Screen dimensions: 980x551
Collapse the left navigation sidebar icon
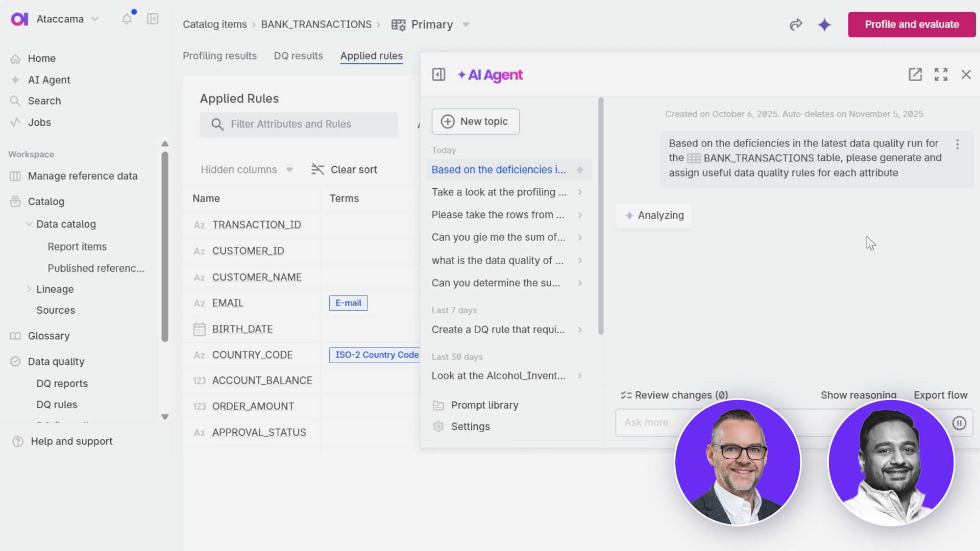coord(153,19)
